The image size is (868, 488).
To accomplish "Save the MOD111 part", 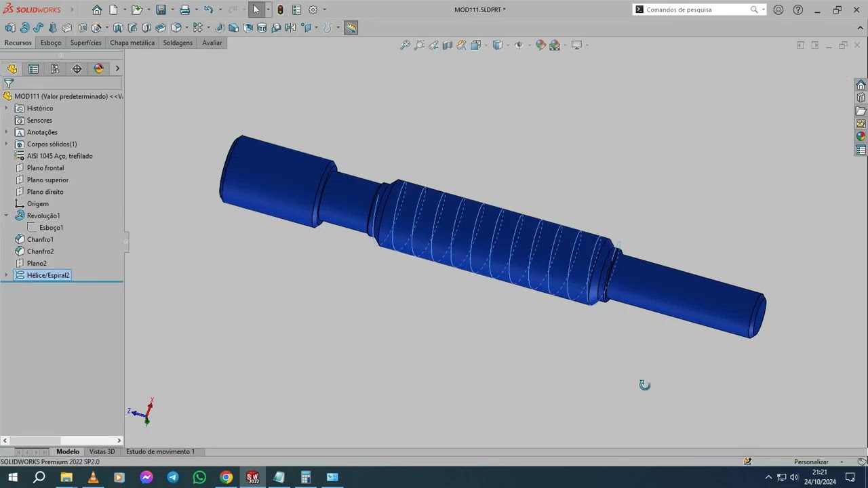I will pyautogui.click(x=161, y=9).
